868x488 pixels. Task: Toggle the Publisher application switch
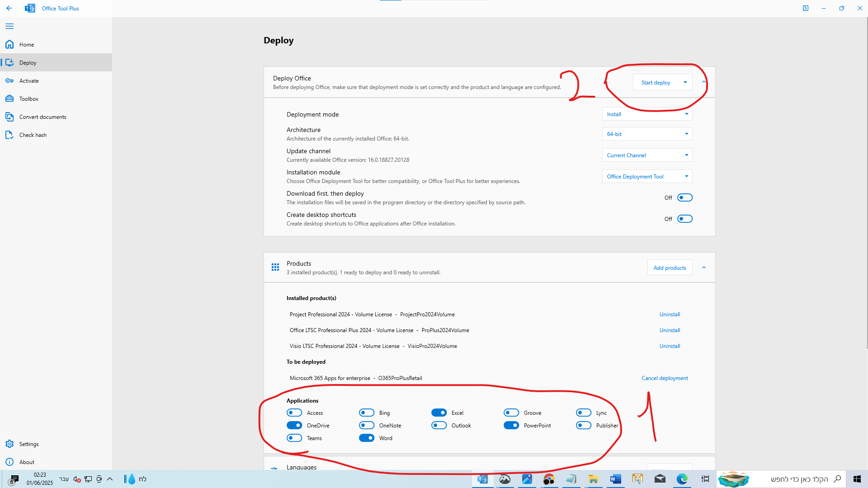click(x=584, y=425)
